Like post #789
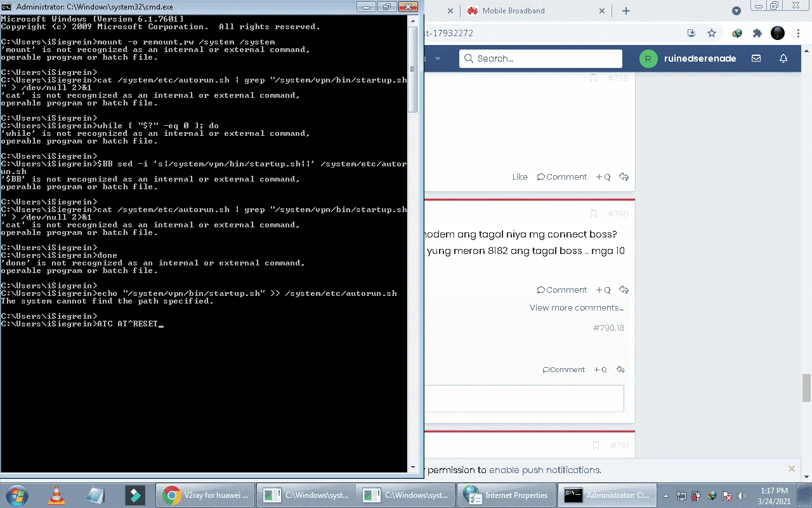 (520, 177)
